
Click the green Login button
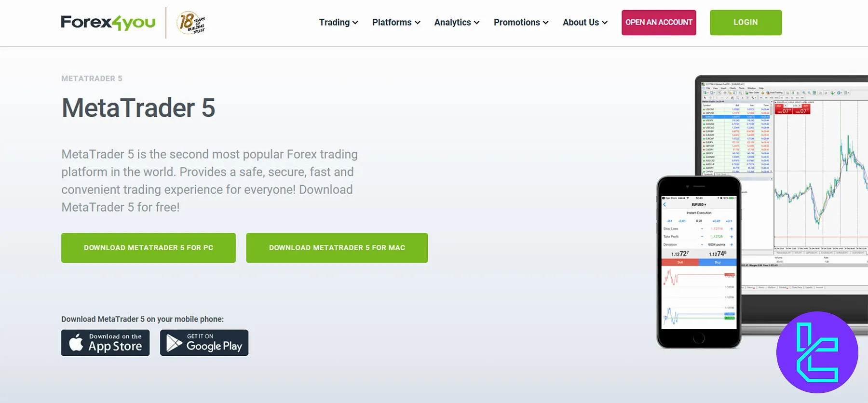(x=746, y=23)
